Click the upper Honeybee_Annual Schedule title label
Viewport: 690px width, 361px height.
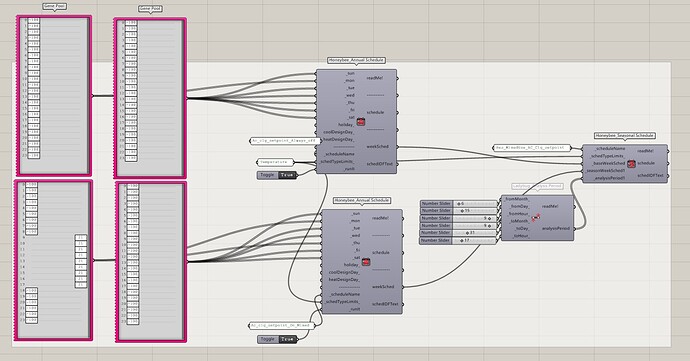pos(356,60)
